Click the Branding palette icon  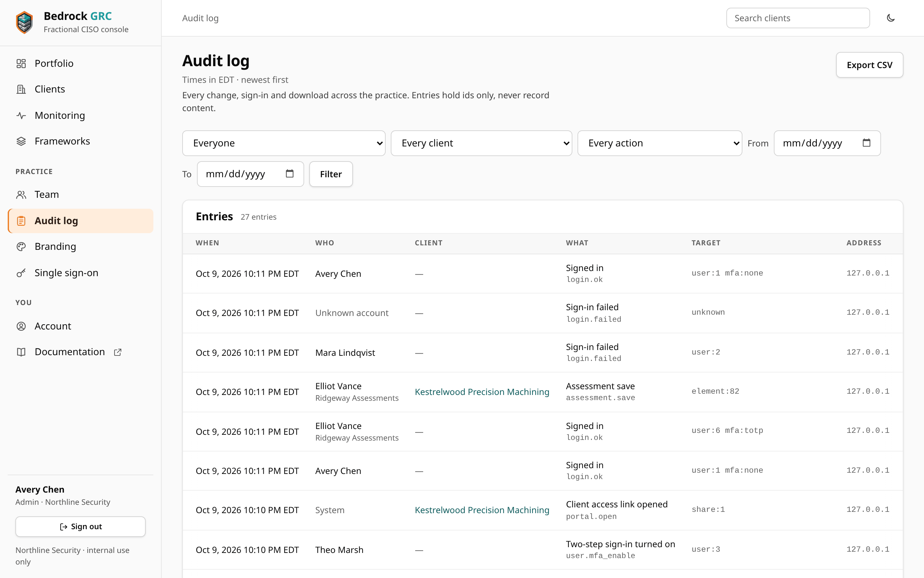pyautogui.click(x=21, y=247)
